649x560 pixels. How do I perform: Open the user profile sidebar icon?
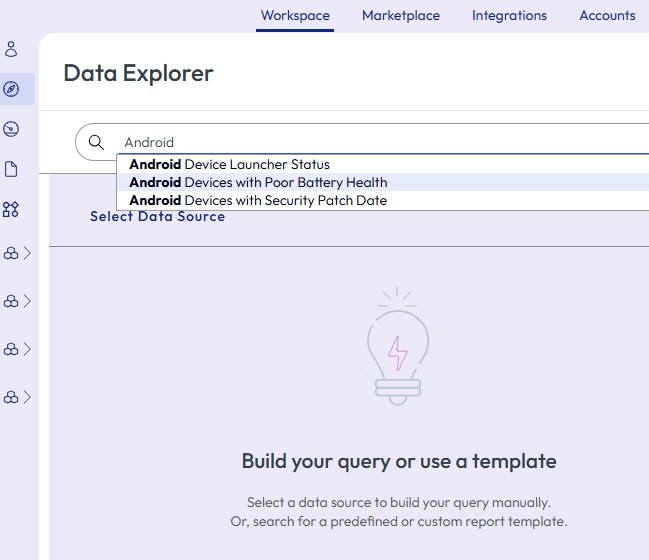click(x=11, y=49)
